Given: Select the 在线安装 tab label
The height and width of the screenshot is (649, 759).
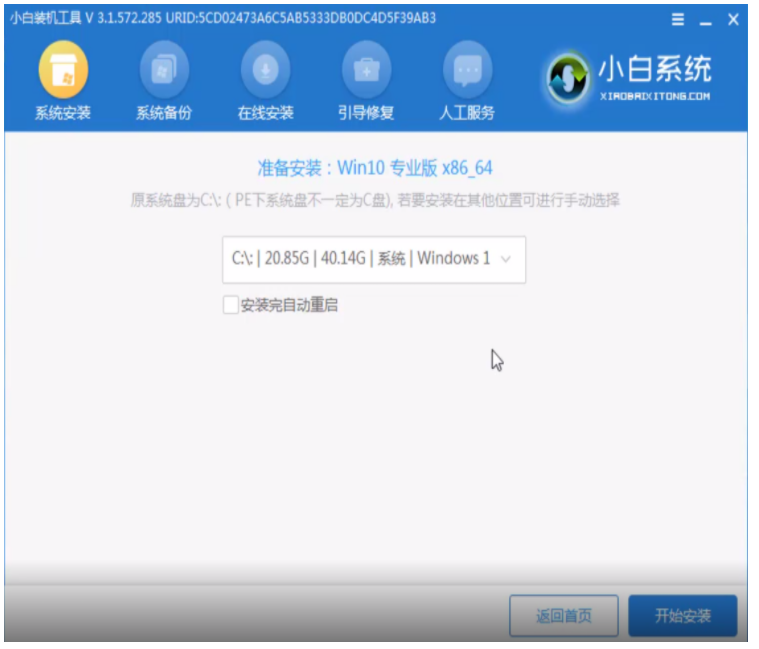Looking at the screenshot, I should (265, 113).
